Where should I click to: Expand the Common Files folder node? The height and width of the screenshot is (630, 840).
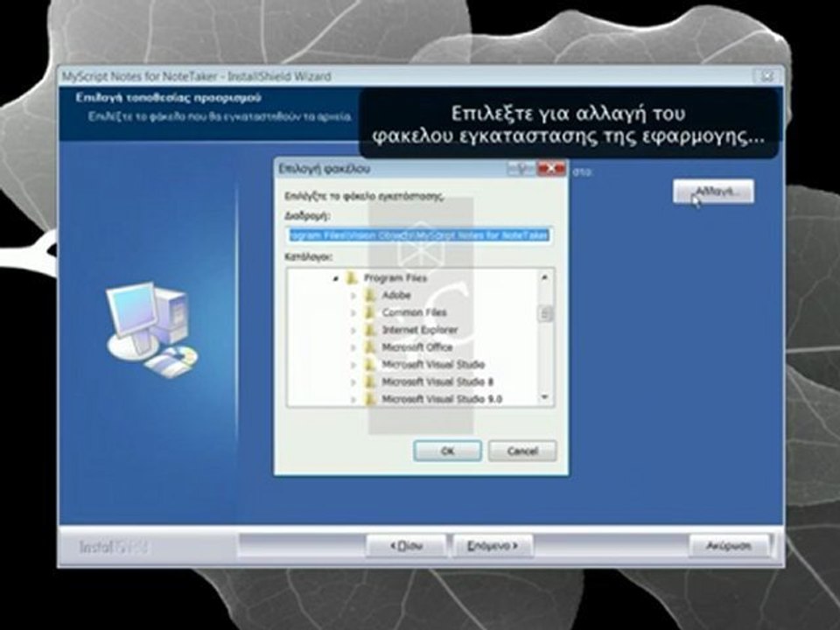[353, 313]
